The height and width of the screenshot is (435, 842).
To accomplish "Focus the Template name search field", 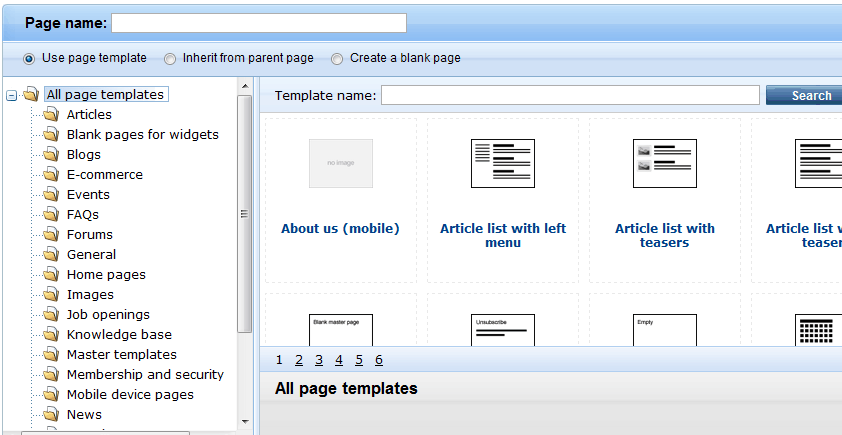I will [570, 95].
